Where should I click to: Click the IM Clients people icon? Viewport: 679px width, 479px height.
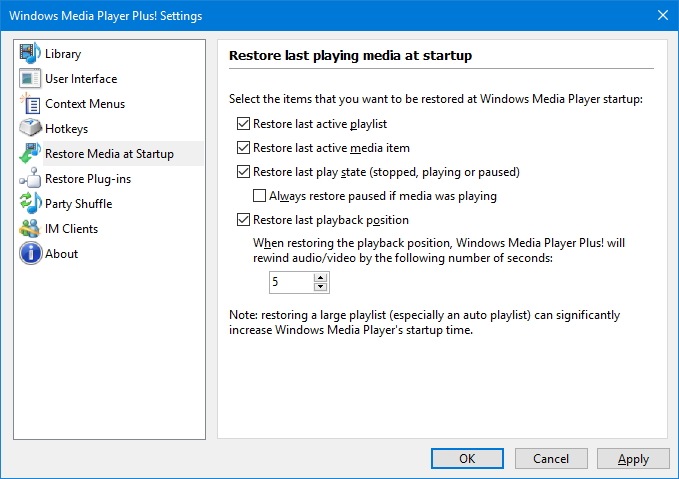tap(30, 228)
